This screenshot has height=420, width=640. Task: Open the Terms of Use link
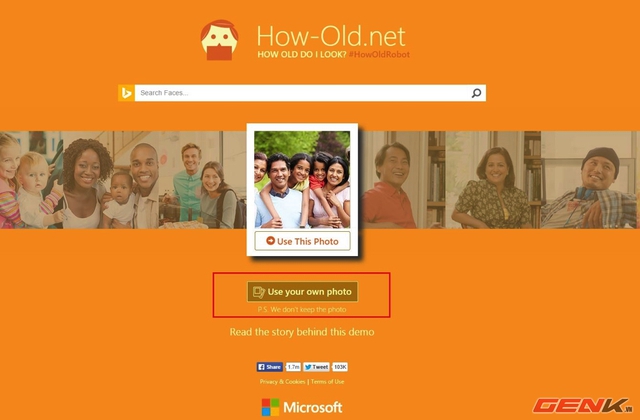click(x=327, y=382)
